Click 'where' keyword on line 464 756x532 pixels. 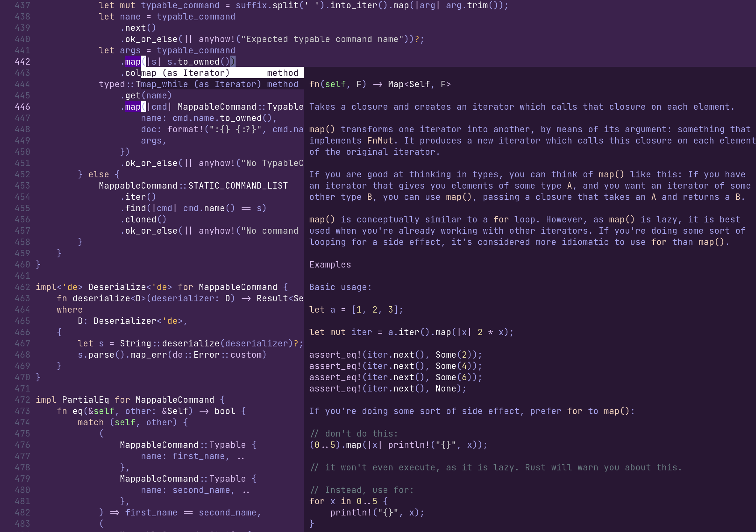[70, 310]
